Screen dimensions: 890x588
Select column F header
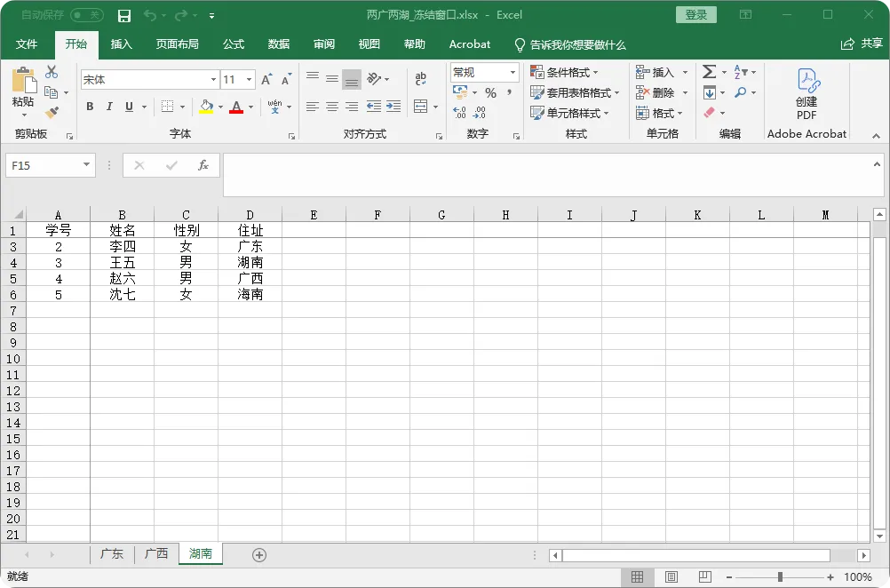377,215
